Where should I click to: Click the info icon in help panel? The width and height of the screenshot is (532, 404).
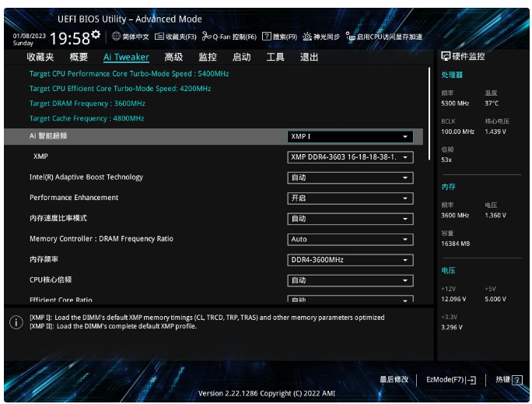pos(16,322)
